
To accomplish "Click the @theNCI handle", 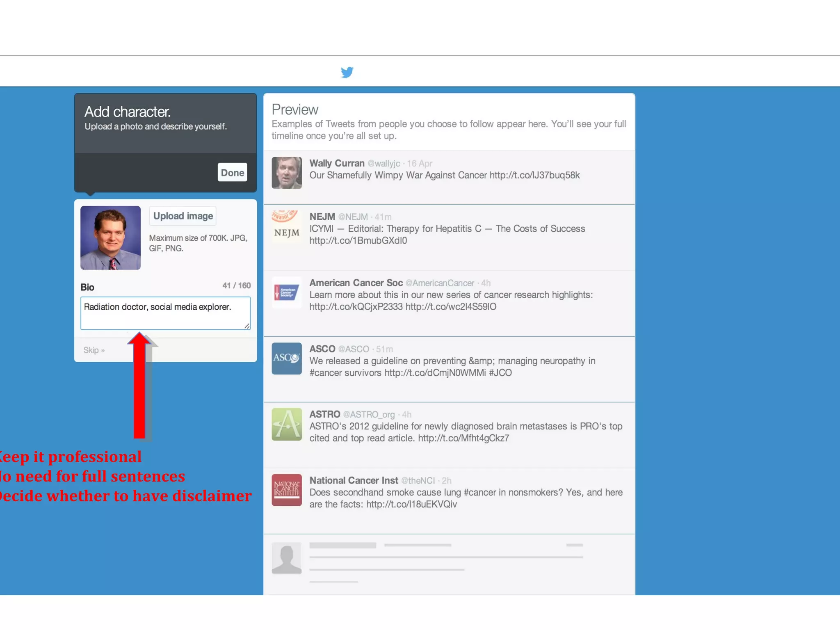I will (418, 481).
